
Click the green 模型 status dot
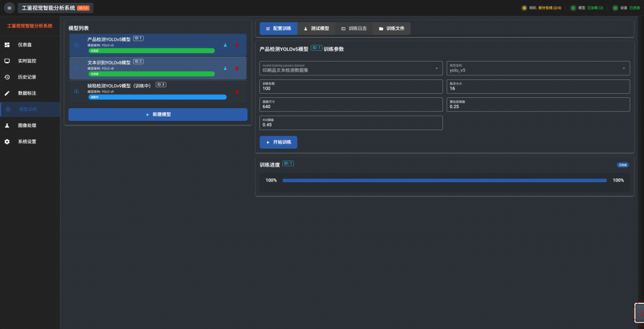pos(574,8)
